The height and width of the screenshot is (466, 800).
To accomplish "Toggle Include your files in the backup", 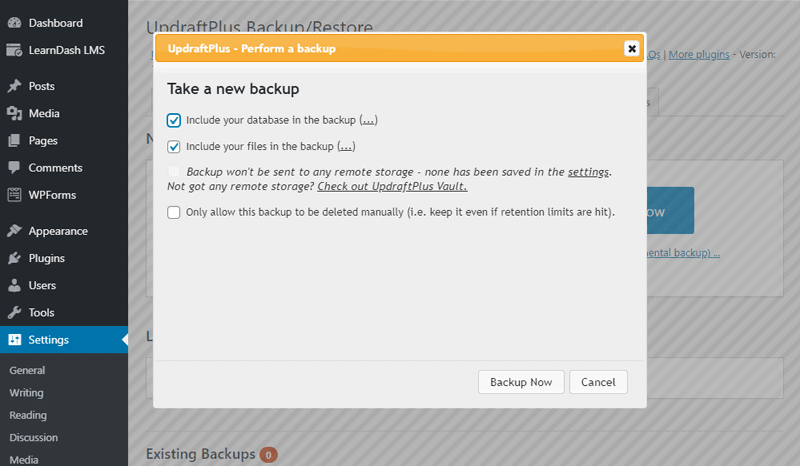I will 173,146.
